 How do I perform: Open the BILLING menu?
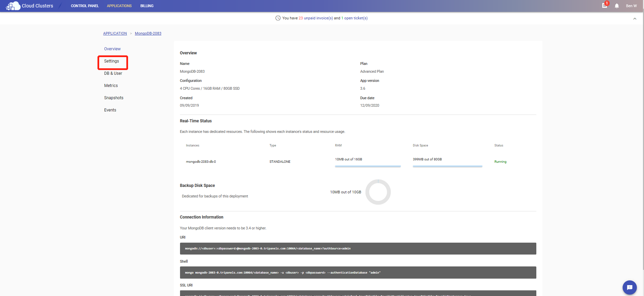pos(147,6)
